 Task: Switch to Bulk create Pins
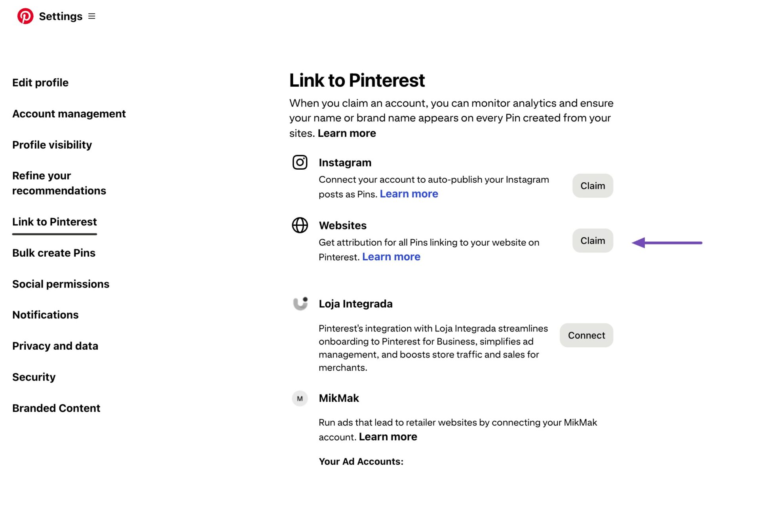[x=54, y=253]
